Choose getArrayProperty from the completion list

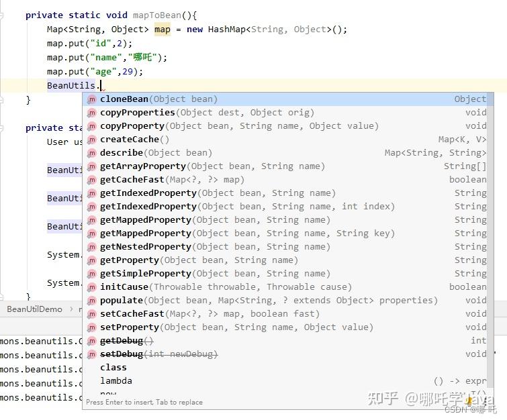(212, 166)
